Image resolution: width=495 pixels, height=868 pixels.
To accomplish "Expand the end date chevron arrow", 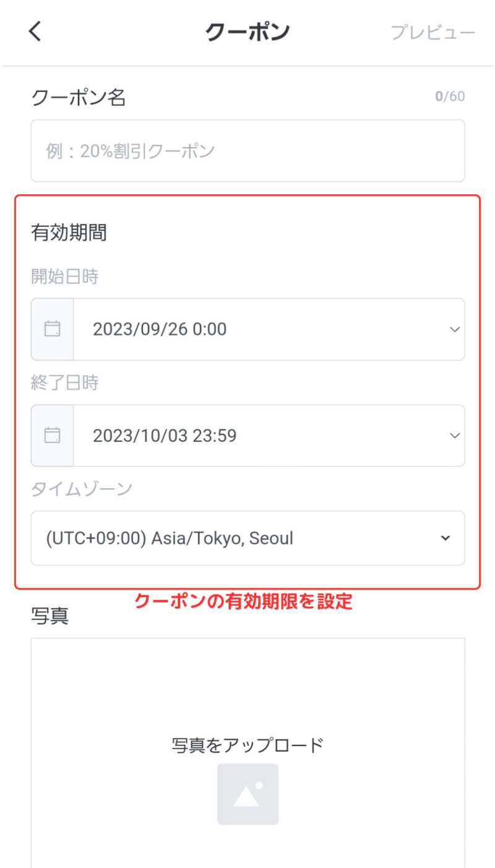I will click(x=455, y=436).
